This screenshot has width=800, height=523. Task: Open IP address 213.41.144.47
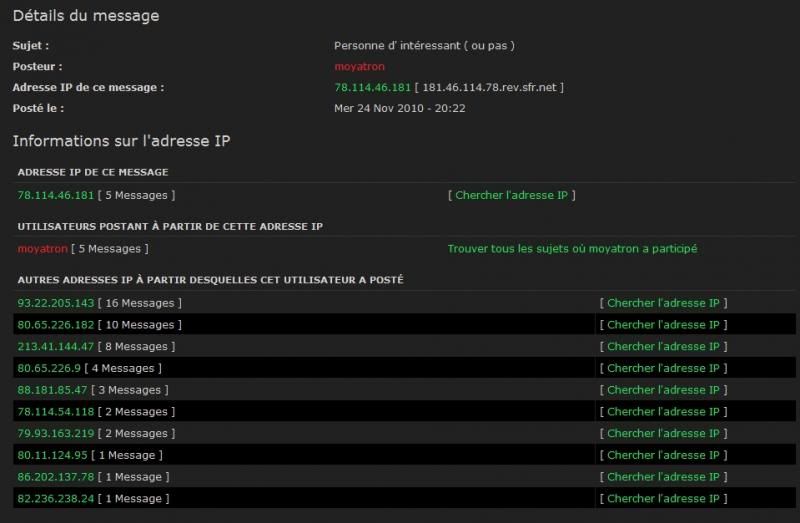click(56, 346)
